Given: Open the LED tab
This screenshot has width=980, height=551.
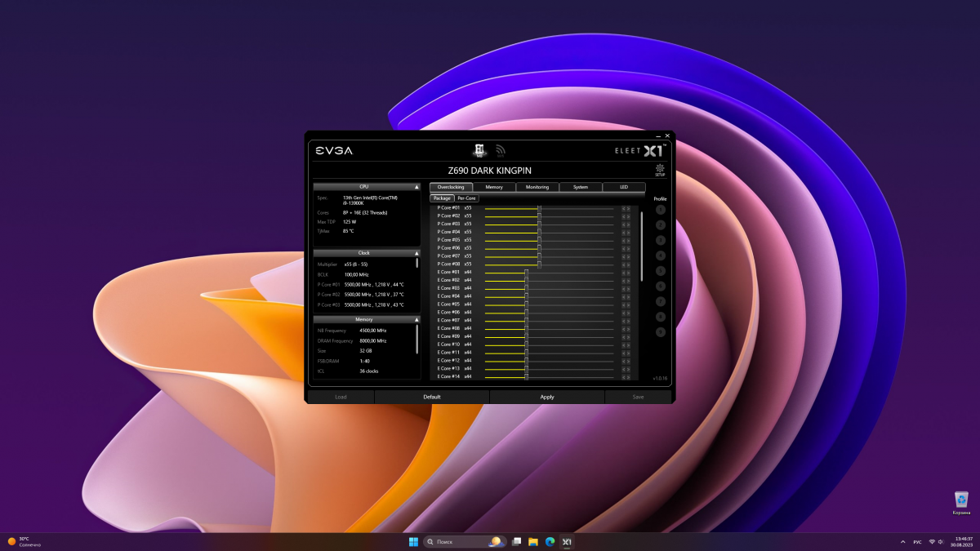Looking at the screenshot, I should [x=624, y=187].
